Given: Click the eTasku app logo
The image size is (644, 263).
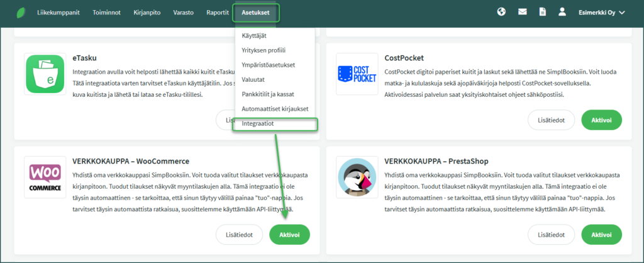Looking at the screenshot, I should (45, 74).
